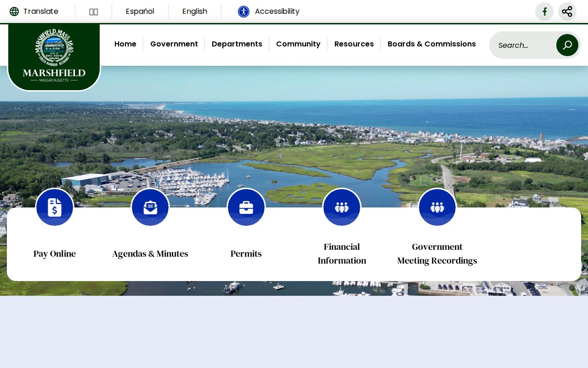This screenshot has width=588, height=368.
Task: Open the Facebook page icon
Action: (544, 11)
